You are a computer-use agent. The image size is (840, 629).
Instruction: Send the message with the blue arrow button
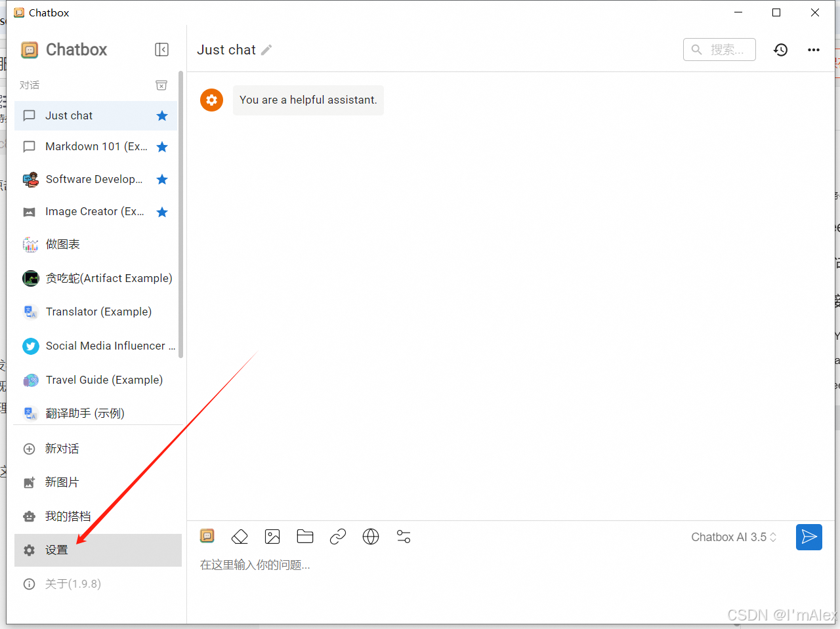pyautogui.click(x=809, y=537)
